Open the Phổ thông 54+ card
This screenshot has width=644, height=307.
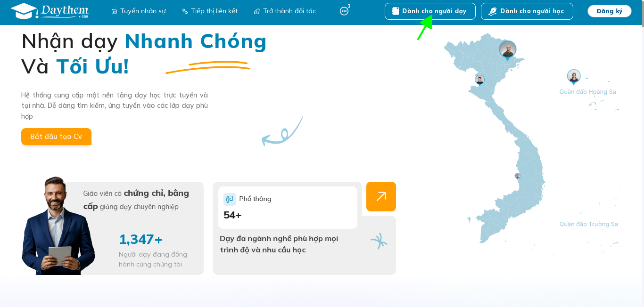(x=288, y=208)
